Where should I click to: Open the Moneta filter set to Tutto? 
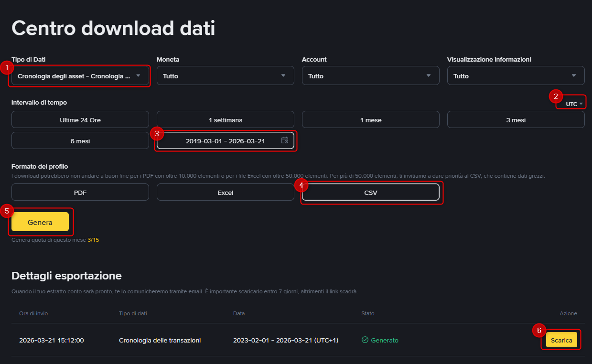click(225, 75)
